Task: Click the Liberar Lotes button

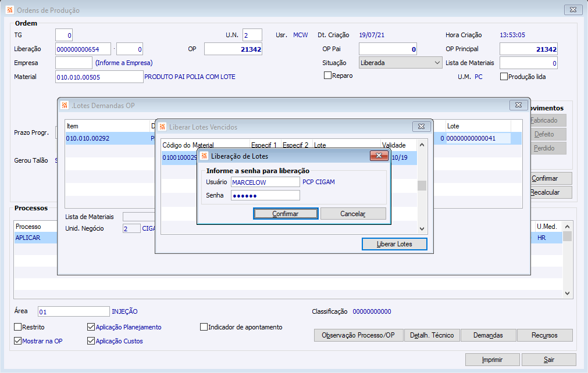Action: 394,244
